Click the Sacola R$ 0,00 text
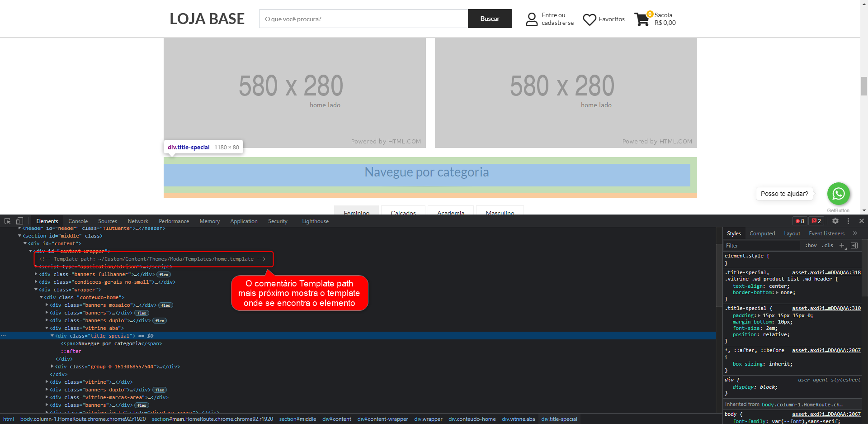The width and height of the screenshot is (868, 424). pyautogui.click(x=665, y=19)
